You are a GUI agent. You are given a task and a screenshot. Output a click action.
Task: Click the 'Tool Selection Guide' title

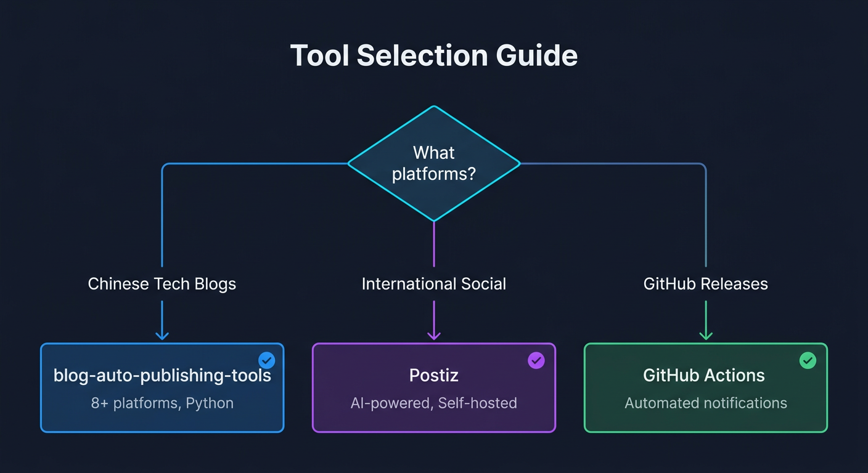tap(433, 55)
